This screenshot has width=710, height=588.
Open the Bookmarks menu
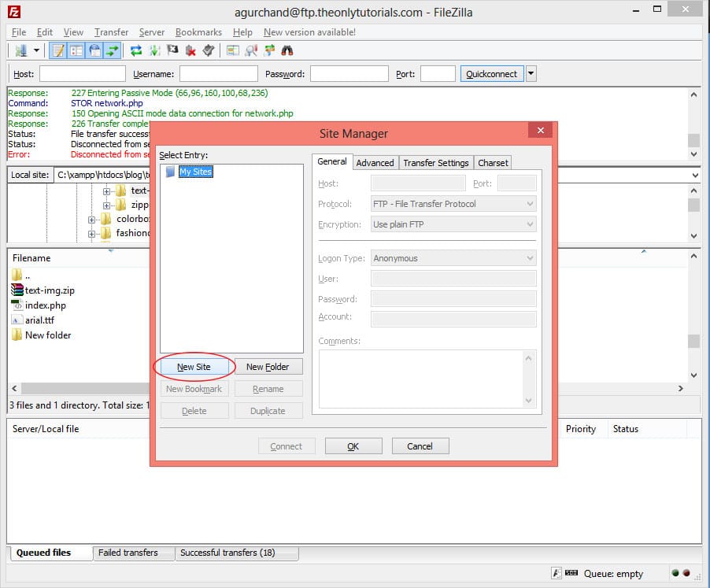tap(198, 32)
